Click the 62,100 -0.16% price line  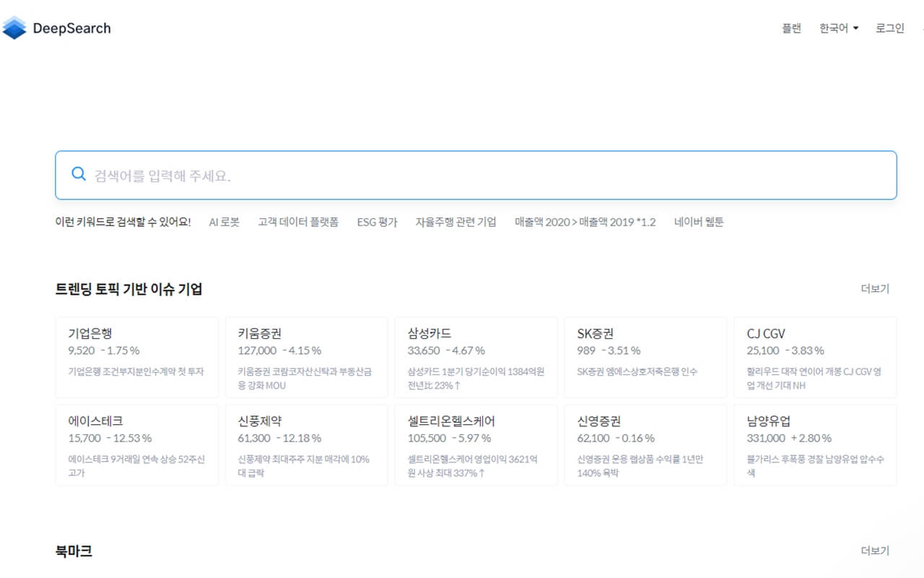point(616,438)
